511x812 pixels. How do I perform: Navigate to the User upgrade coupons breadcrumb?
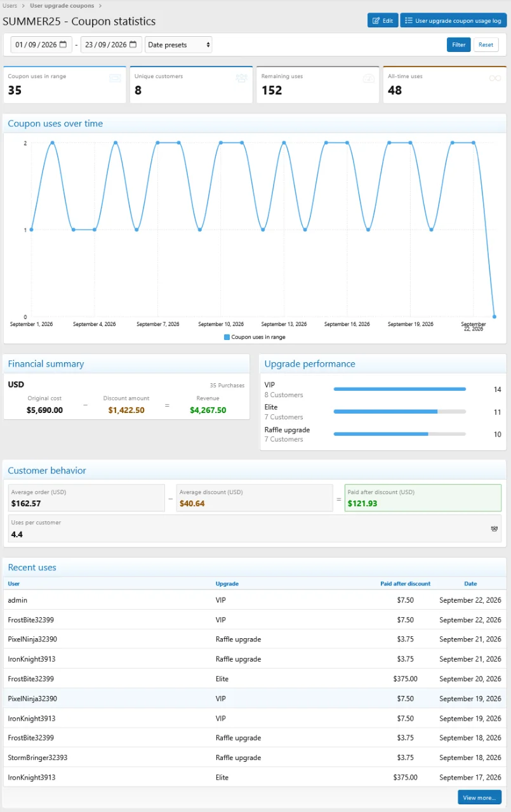point(62,6)
